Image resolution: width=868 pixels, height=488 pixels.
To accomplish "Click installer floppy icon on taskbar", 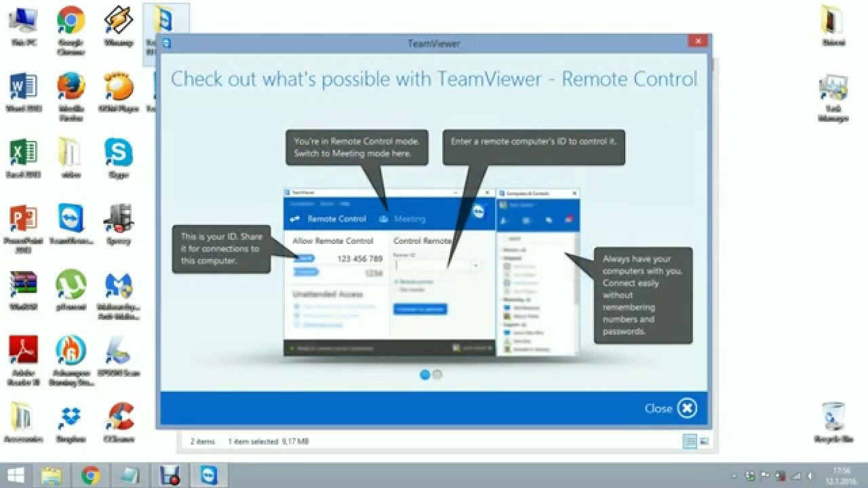I will (x=170, y=475).
